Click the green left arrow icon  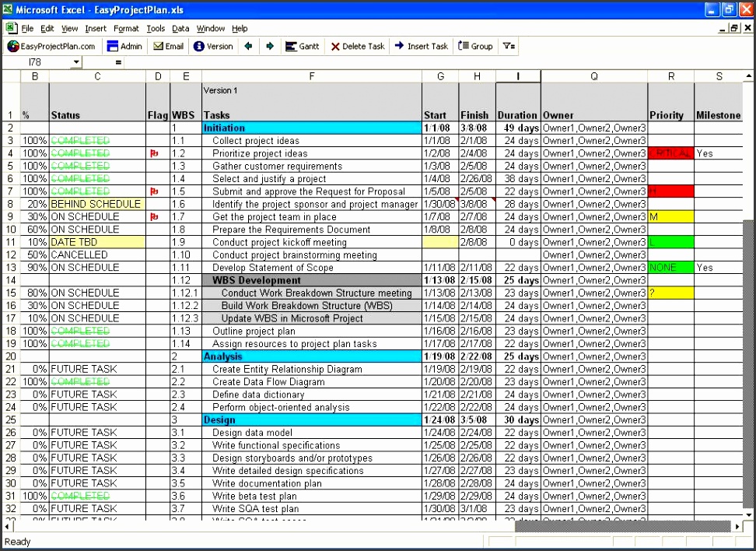coord(248,46)
